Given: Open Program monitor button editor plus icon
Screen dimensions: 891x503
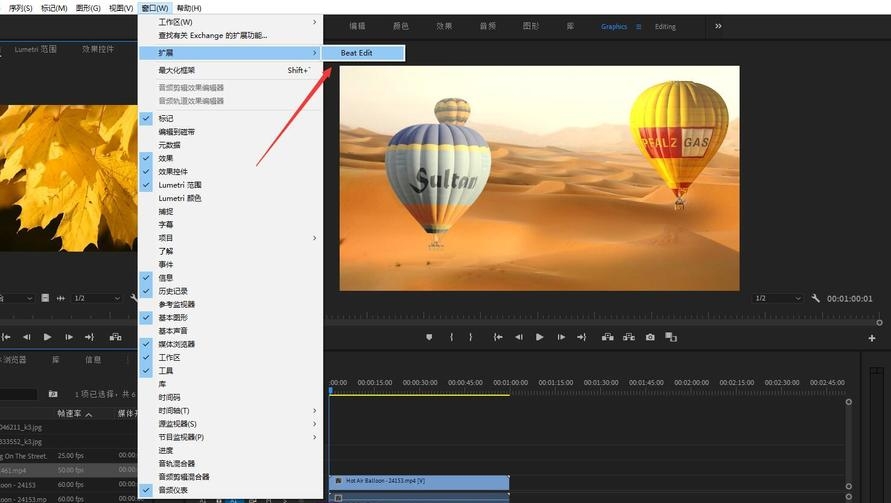Looking at the screenshot, I should (872, 338).
